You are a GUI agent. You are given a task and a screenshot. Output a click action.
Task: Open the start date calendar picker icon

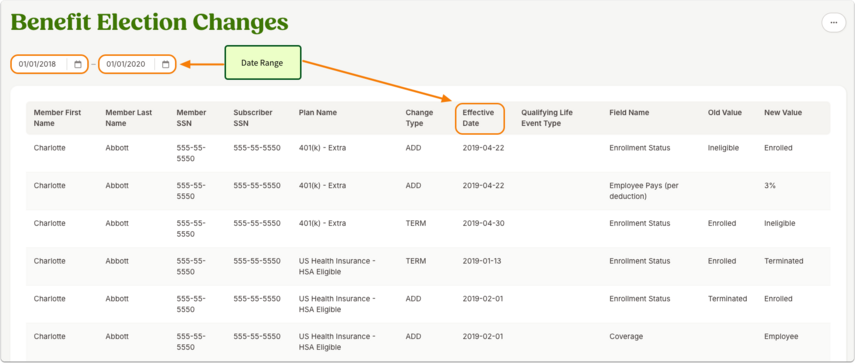pyautogui.click(x=77, y=64)
